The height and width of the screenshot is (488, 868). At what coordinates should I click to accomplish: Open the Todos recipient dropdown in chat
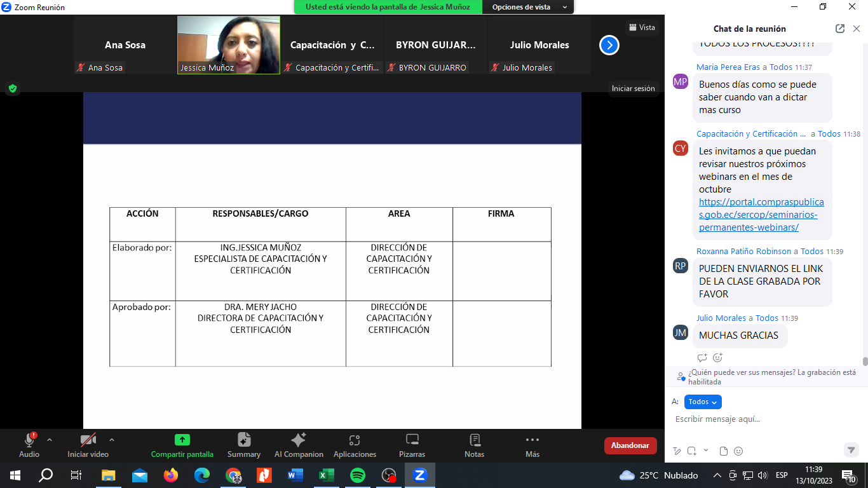(703, 402)
